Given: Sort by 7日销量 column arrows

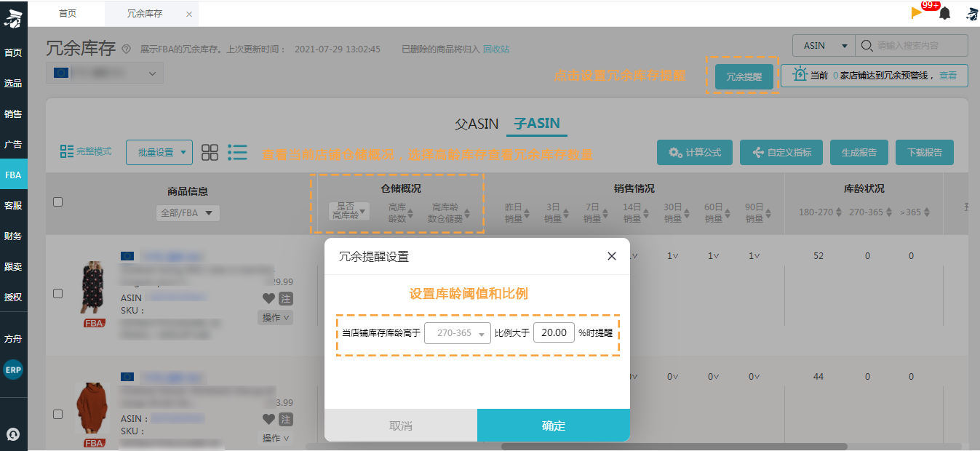Looking at the screenshot, I should click(x=607, y=214).
